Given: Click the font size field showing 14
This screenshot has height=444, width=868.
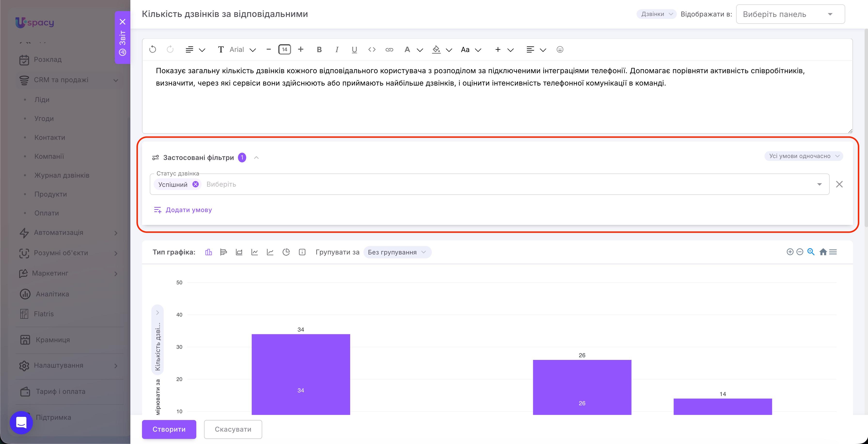Looking at the screenshot, I should 285,49.
